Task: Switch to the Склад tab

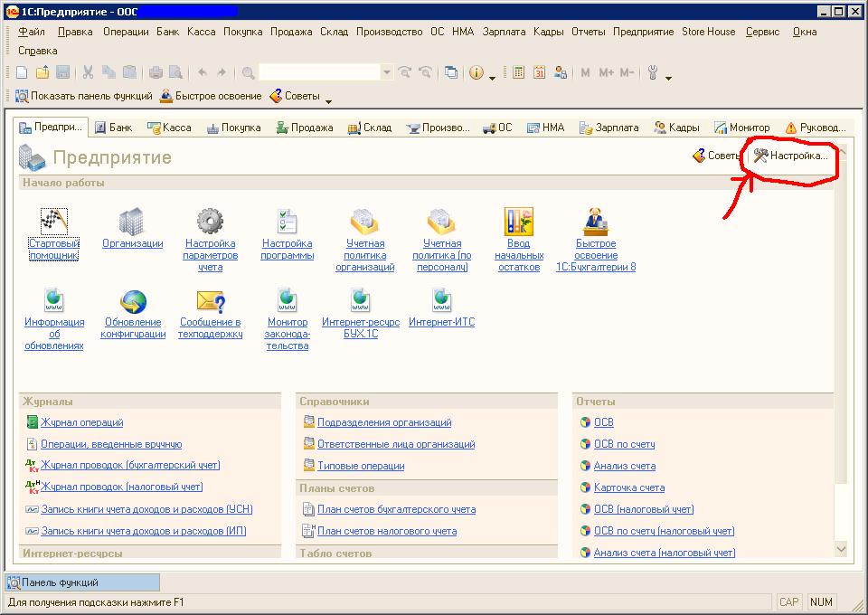Action: 369,128
